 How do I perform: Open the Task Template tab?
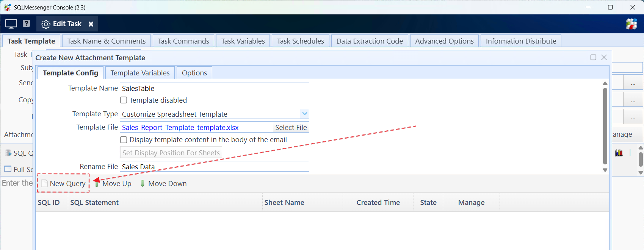point(31,41)
